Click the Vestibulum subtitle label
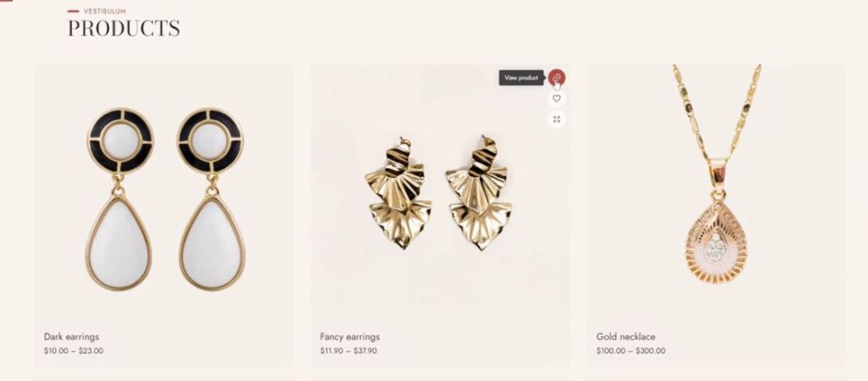The image size is (868, 381). 104,11
